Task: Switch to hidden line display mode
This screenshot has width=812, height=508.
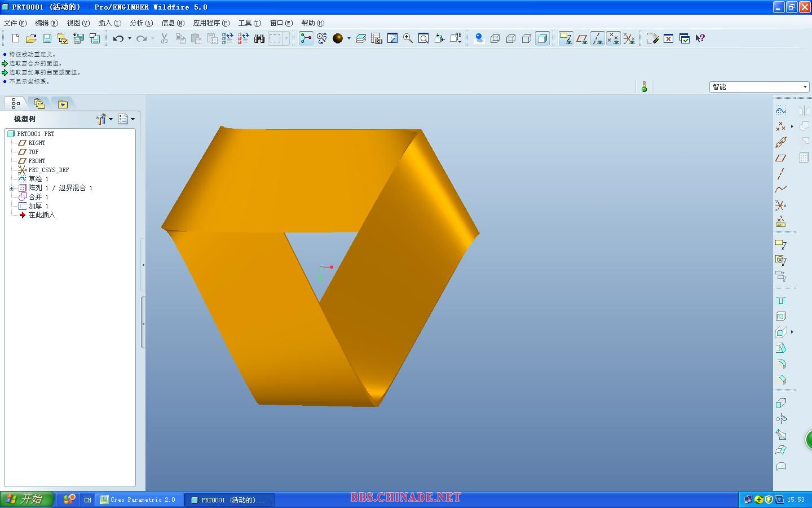Action: click(x=511, y=38)
